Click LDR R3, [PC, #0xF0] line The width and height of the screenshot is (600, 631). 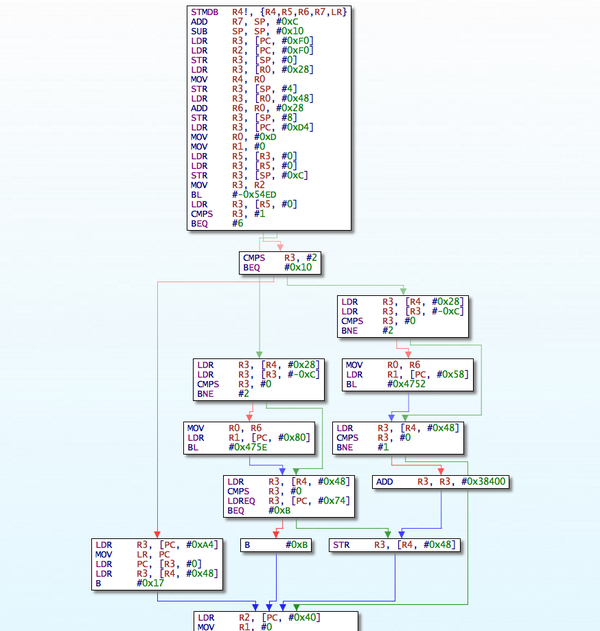[252, 41]
